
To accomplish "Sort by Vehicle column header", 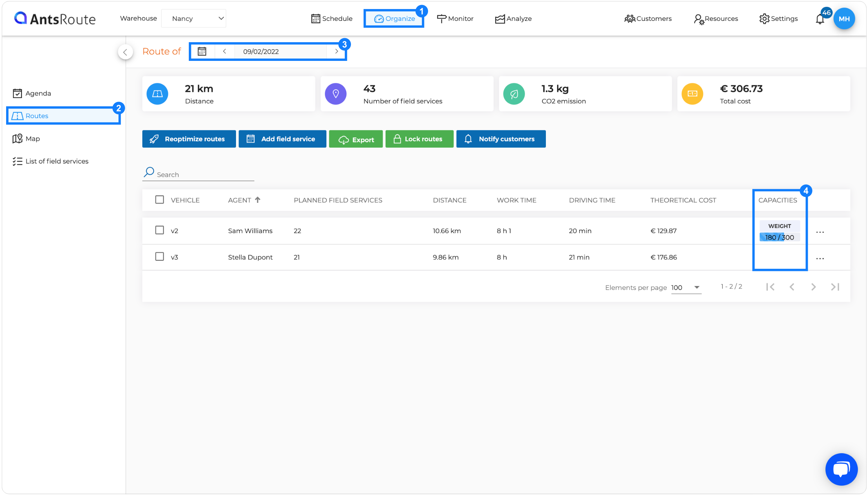I will click(185, 200).
